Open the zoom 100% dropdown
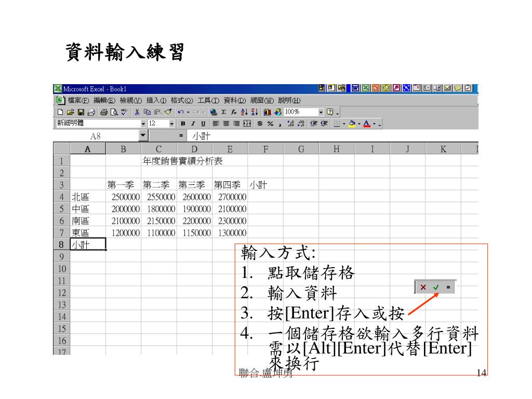532x399 pixels. [x=321, y=112]
